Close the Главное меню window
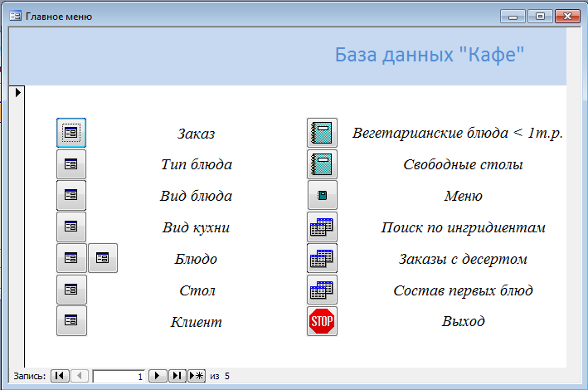 tap(568, 17)
